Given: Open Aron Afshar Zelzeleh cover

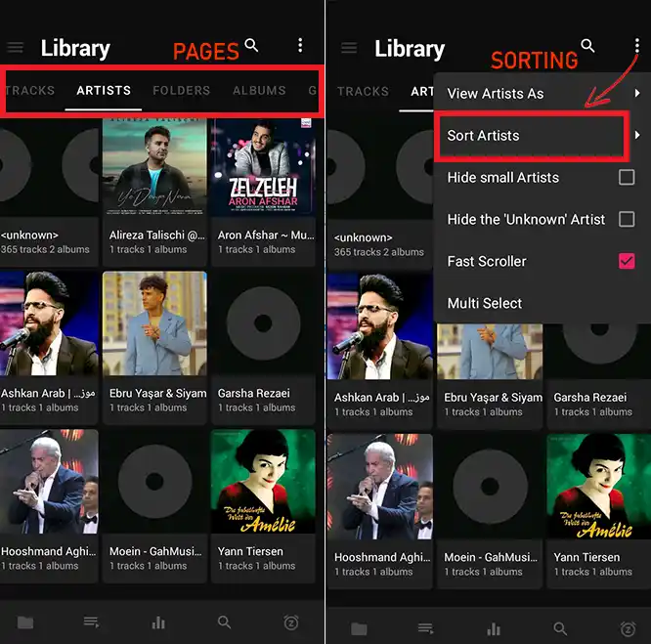Looking at the screenshot, I should pos(263,167).
